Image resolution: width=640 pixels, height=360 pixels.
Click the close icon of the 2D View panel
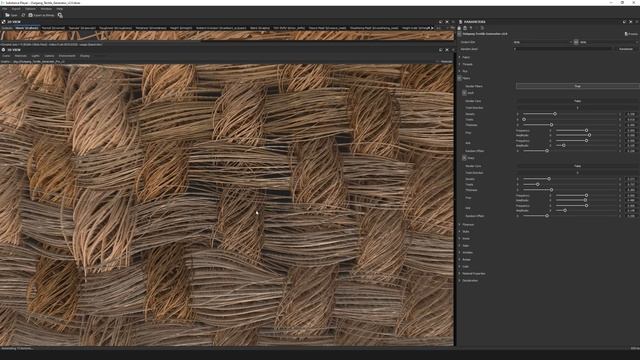(447, 22)
